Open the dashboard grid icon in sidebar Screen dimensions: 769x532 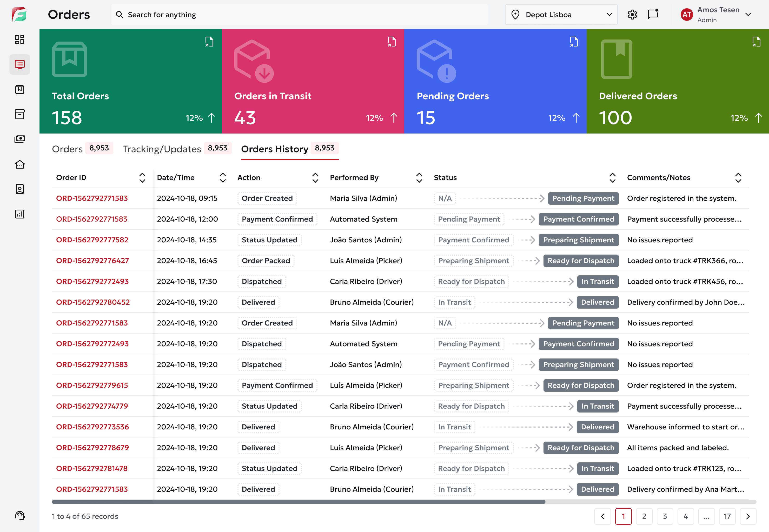(x=20, y=39)
